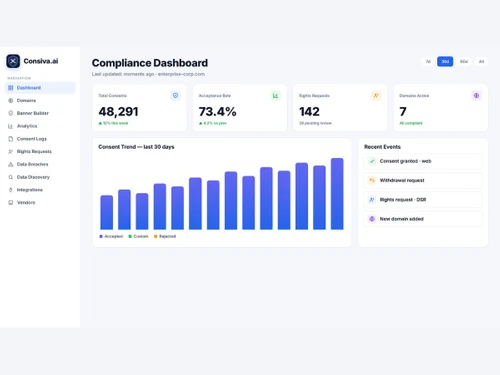Go to Dashboard in navigation

click(40, 88)
